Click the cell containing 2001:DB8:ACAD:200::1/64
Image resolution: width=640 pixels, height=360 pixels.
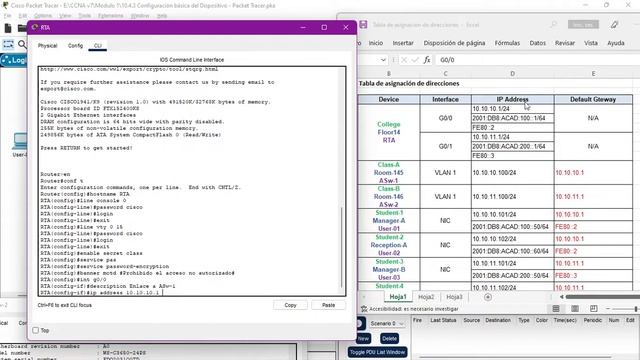tap(513, 146)
